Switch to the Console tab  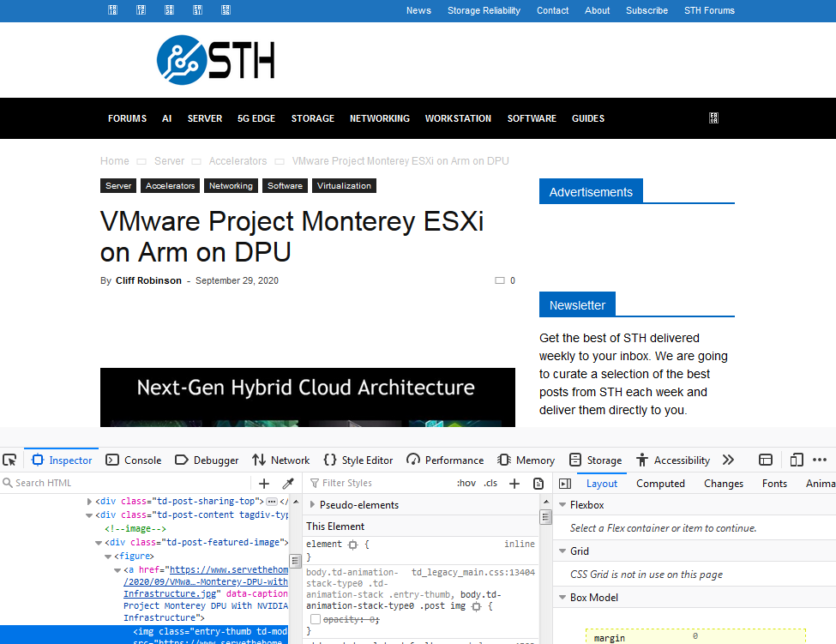(x=133, y=460)
